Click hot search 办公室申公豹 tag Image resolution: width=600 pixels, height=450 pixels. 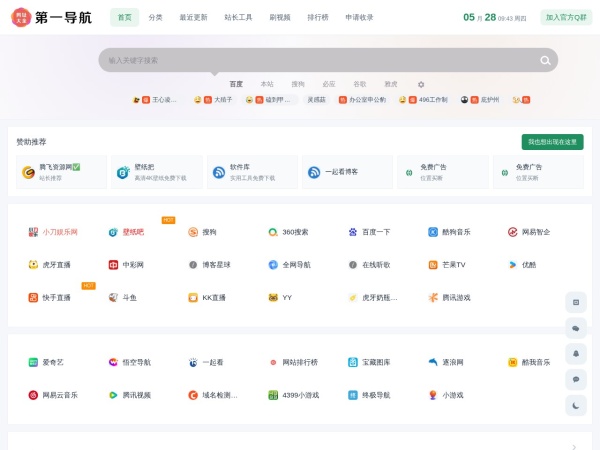362,100
